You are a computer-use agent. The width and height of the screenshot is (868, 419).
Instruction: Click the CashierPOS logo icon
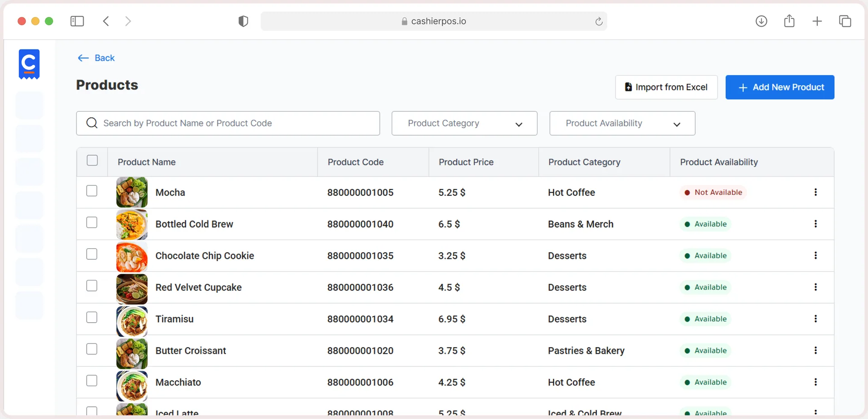(x=29, y=64)
